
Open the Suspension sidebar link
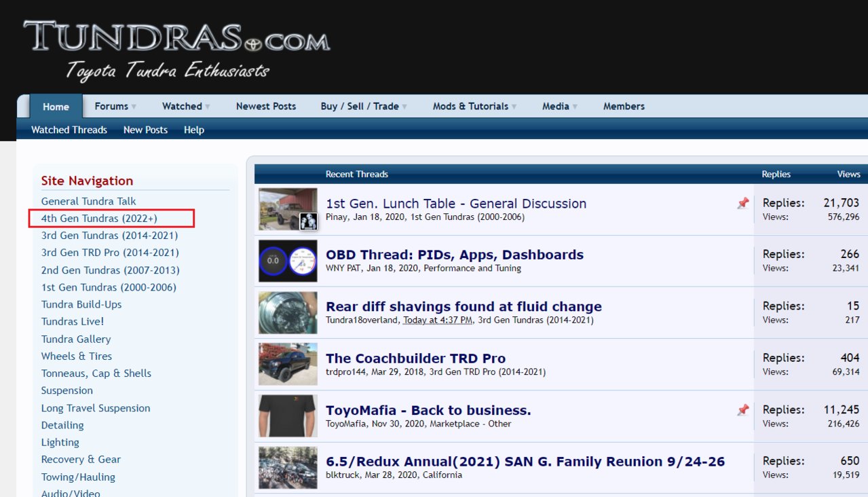[x=67, y=390]
